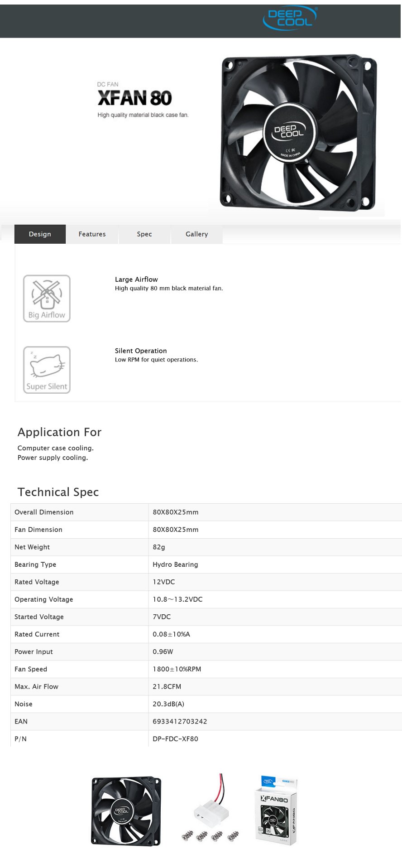Screen dimensions: 402x868
Task: Click the '7VDC' started voltage value
Action: point(162,617)
